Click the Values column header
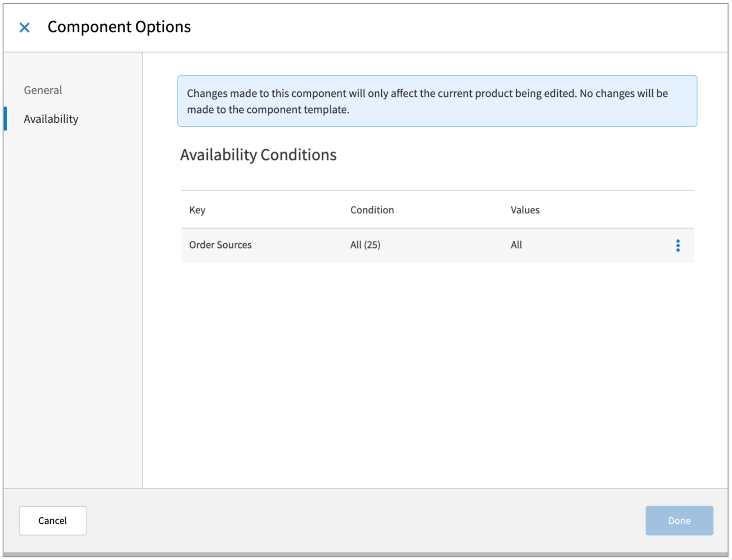The width and height of the screenshot is (732, 560). 524,210
